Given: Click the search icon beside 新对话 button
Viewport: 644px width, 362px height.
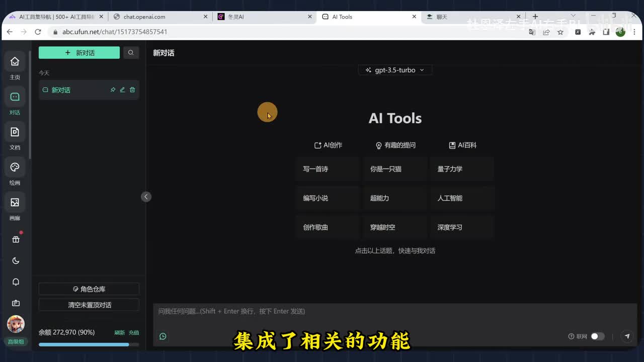Looking at the screenshot, I should [131, 53].
